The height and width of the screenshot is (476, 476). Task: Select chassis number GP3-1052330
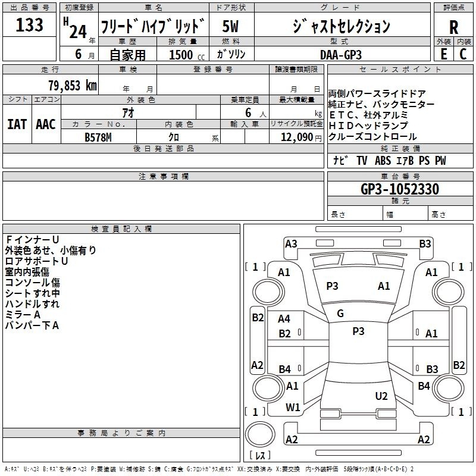[x=400, y=189]
